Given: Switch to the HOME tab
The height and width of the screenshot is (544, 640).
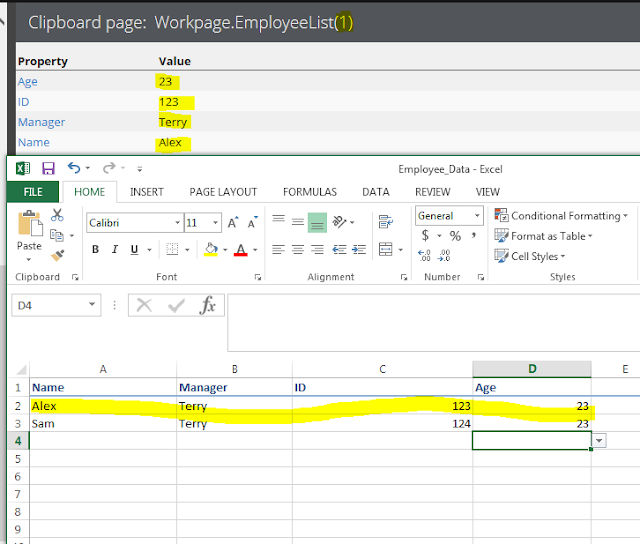Looking at the screenshot, I should point(89,192).
